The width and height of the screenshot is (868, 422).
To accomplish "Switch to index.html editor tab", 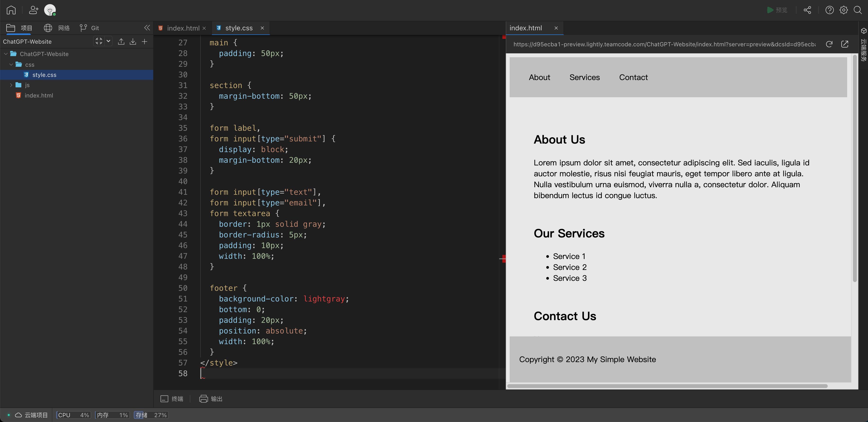I will point(183,28).
